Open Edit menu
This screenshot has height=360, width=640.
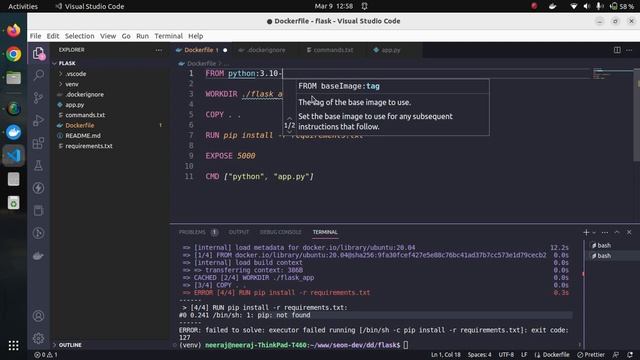[53, 36]
